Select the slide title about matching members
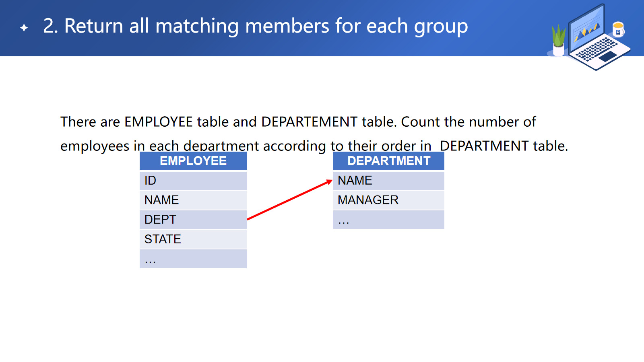 (255, 26)
